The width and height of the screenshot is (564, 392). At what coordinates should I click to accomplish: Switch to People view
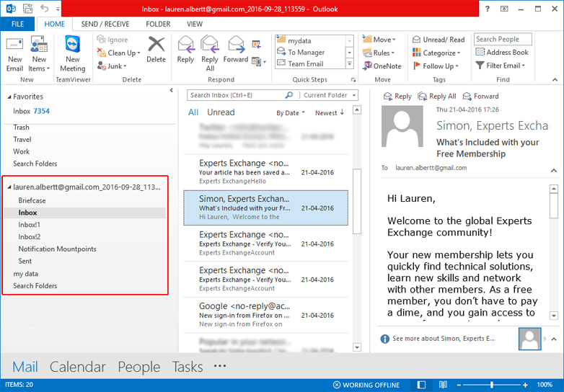point(139,367)
